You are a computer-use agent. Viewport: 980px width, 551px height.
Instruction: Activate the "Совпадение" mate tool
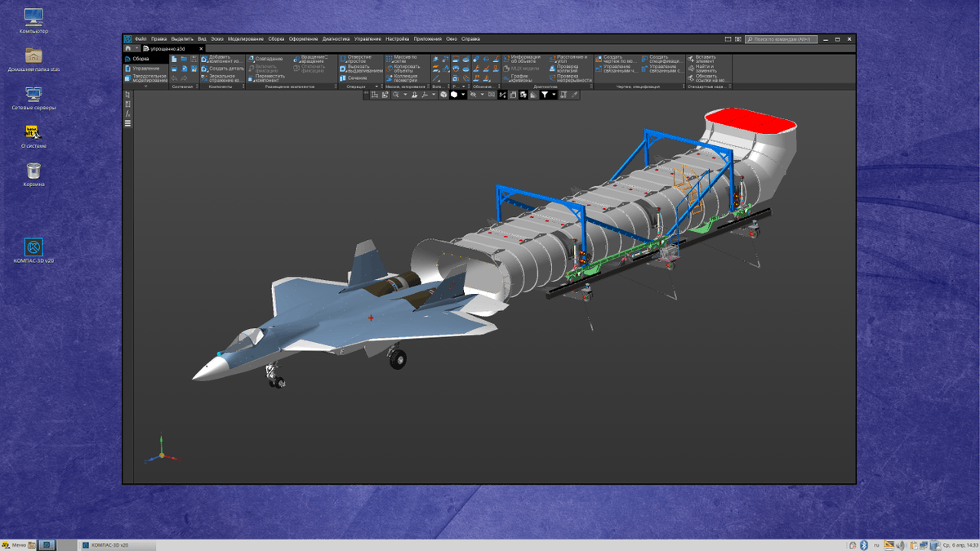(269, 58)
